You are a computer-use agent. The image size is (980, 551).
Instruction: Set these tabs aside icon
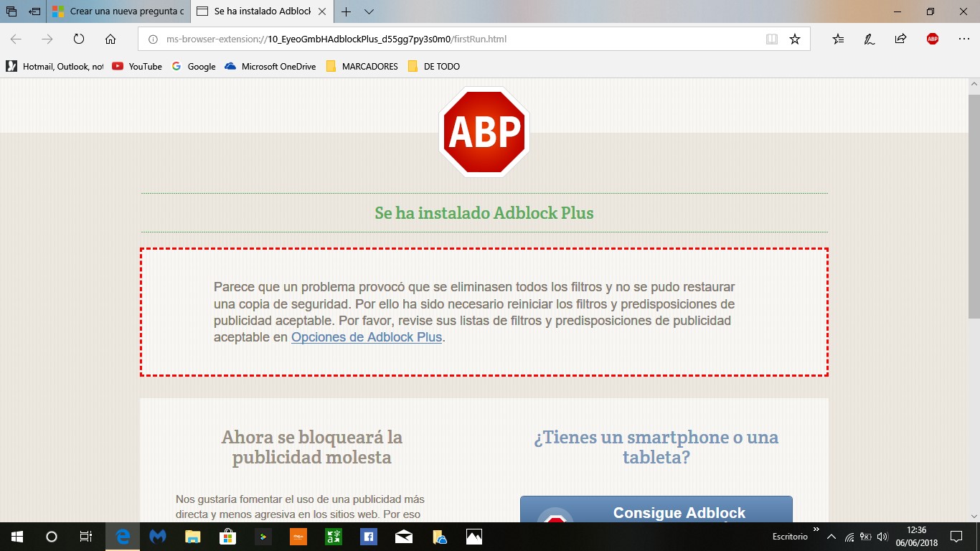coord(34,11)
